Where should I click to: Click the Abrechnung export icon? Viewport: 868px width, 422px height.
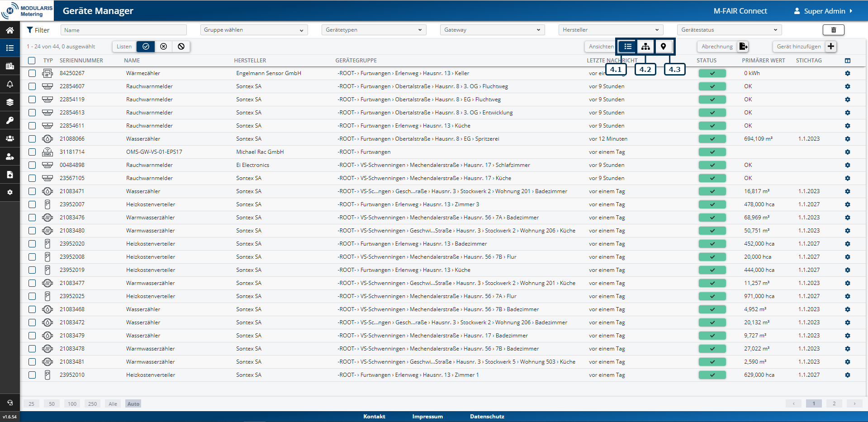point(743,47)
